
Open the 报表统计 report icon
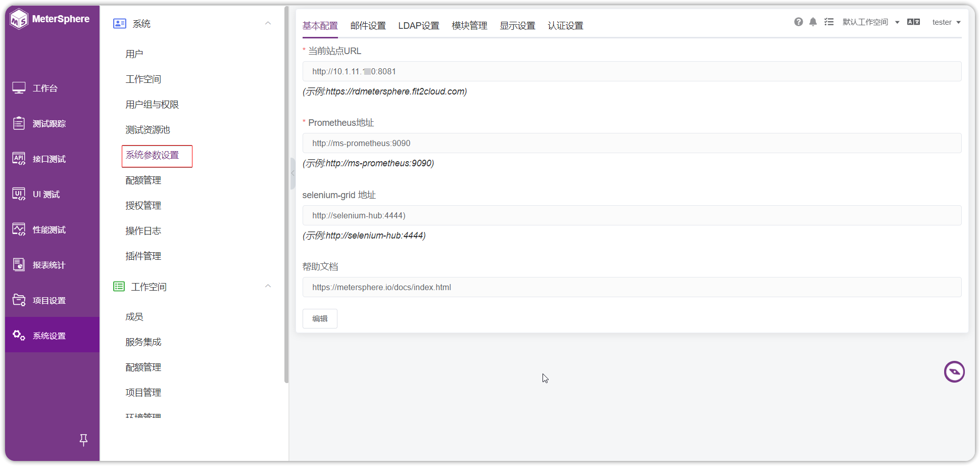(x=19, y=265)
